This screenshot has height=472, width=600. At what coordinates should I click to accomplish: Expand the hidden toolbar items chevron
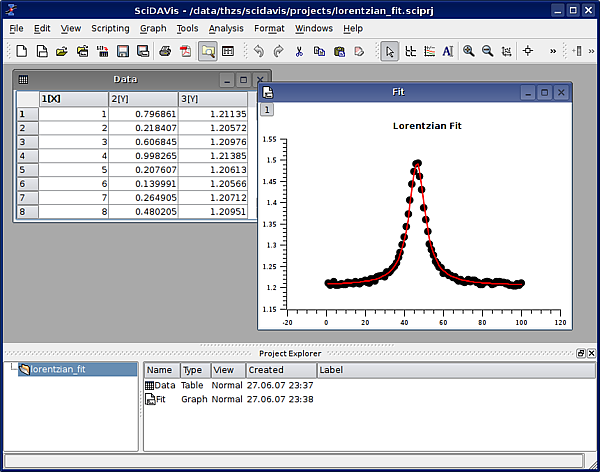coord(553,51)
